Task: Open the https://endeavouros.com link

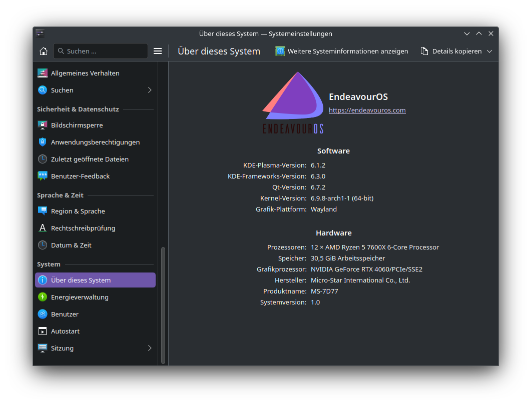Action: tap(367, 110)
